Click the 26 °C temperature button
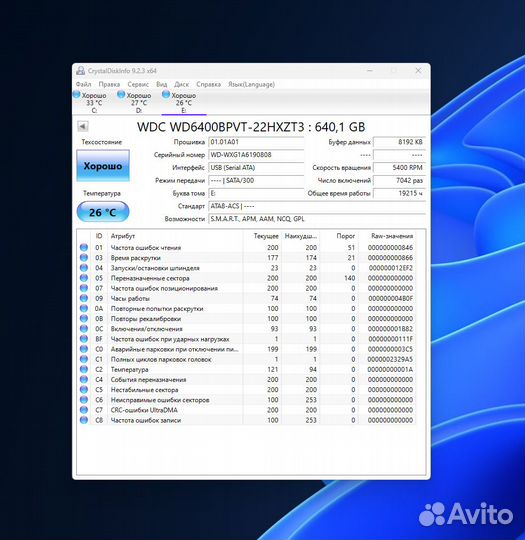The height and width of the screenshot is (540, 525). pos(103,212)
